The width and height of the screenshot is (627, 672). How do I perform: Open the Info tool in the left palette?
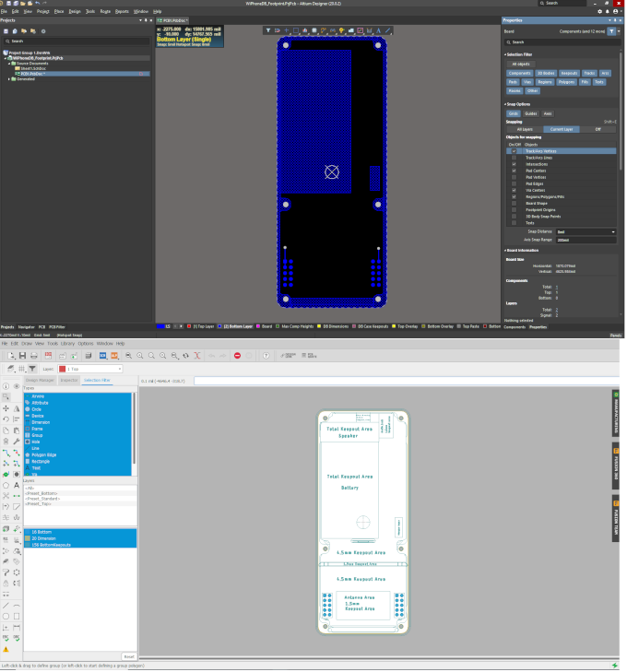(6, 385)
